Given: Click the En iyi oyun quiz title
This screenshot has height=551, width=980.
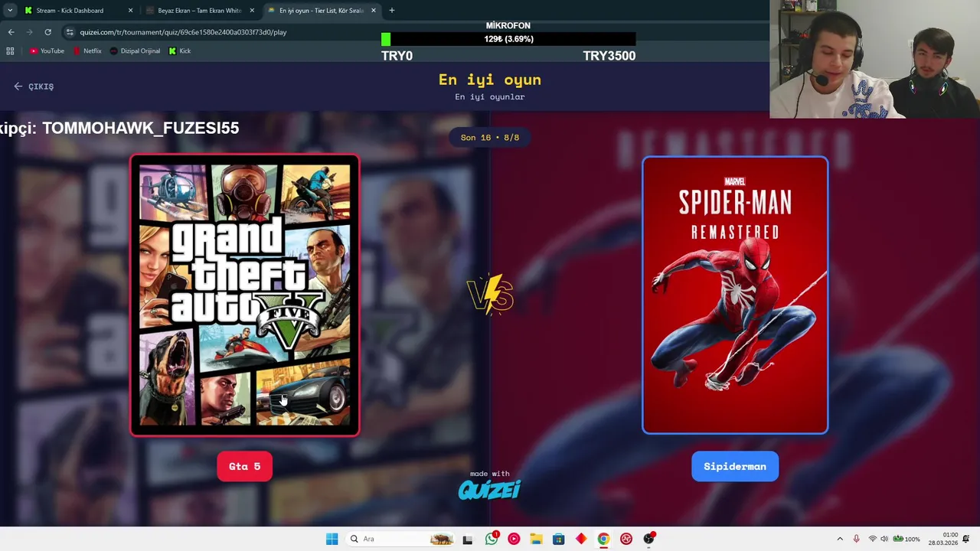Looking at the screenshot, I should [x=490, y=80].
